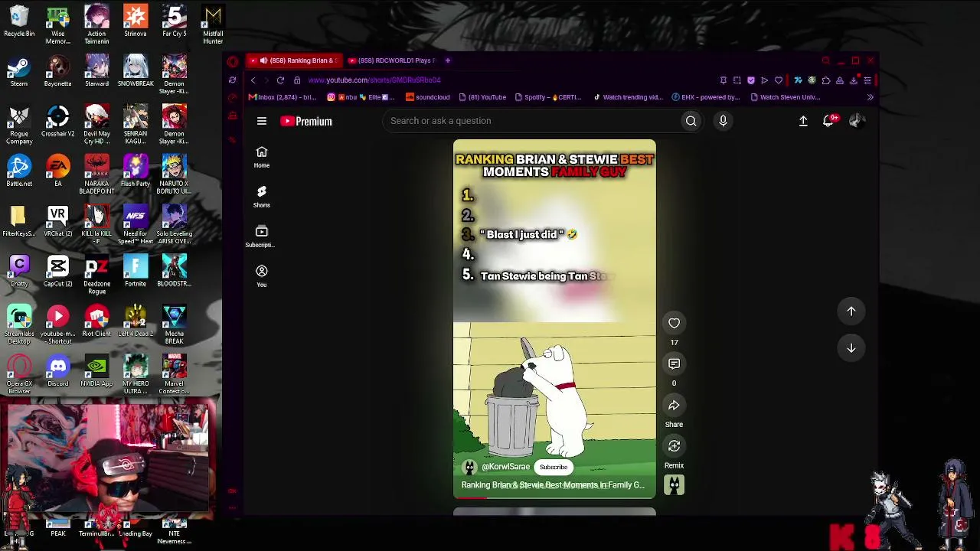The image size is (980, 551).
Task: Open the Watch trending vid TikTok bookmark
Action: click(627, 97)
